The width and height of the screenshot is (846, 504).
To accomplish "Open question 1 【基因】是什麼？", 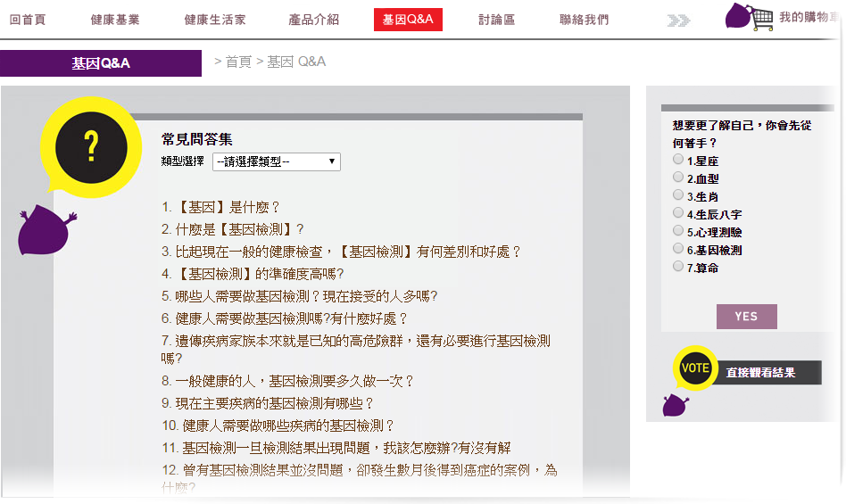I will point(220,207).
